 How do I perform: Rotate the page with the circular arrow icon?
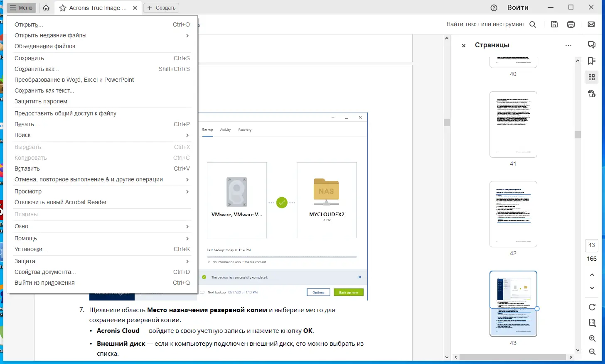pyautogui.click(x=592, y=307)
